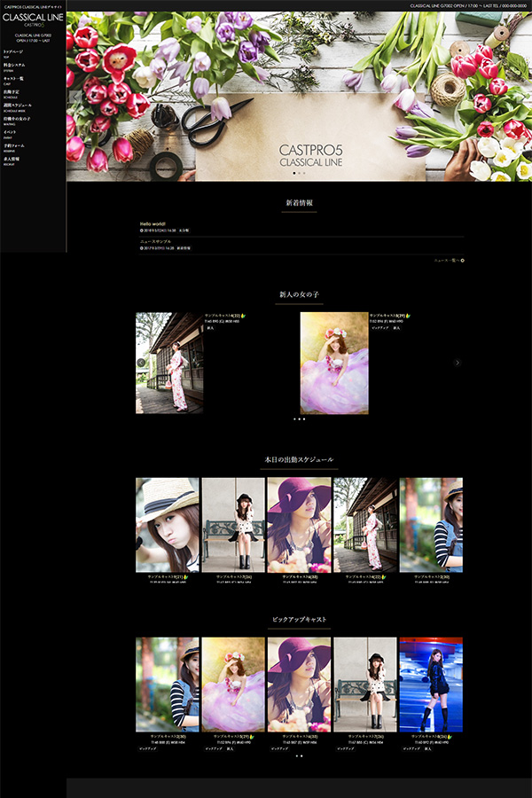
Task: Click the CLASSICAL LINE site logo
Action: point(33,20)
